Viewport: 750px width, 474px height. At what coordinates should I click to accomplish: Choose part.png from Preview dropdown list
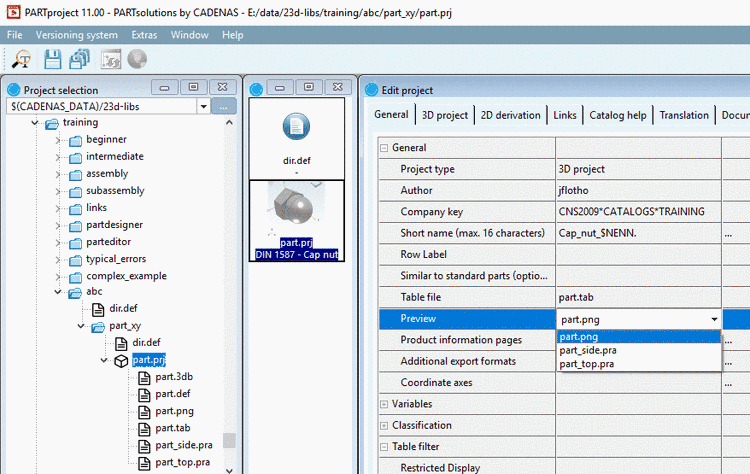coord(639,337)
